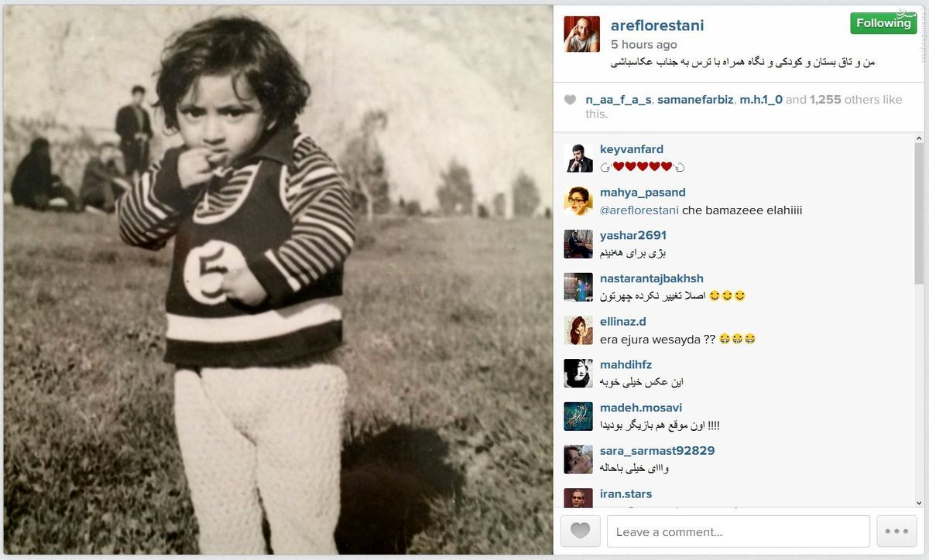
Task: Open the n_aa_f_a_s liker profile link
Action: [x=618, y=100]
